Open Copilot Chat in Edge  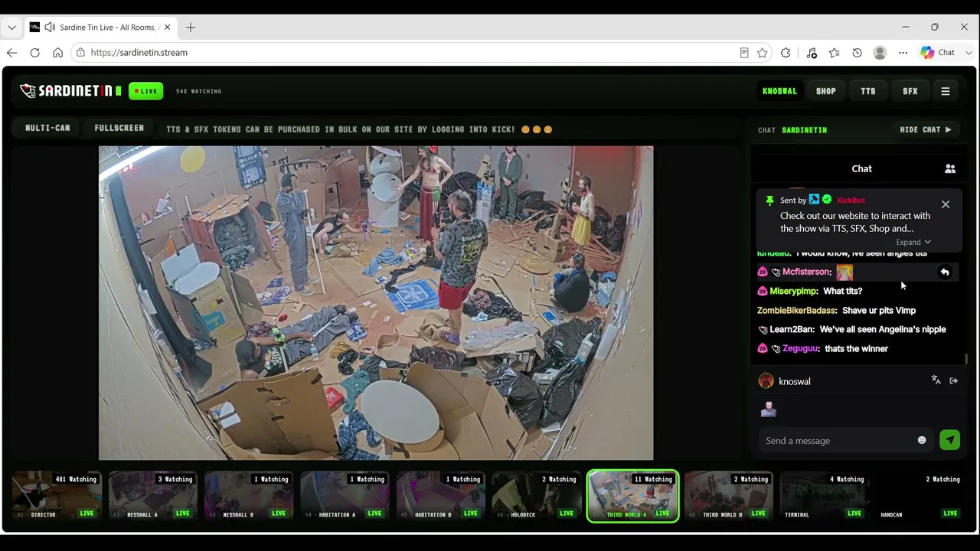(938, 53)
